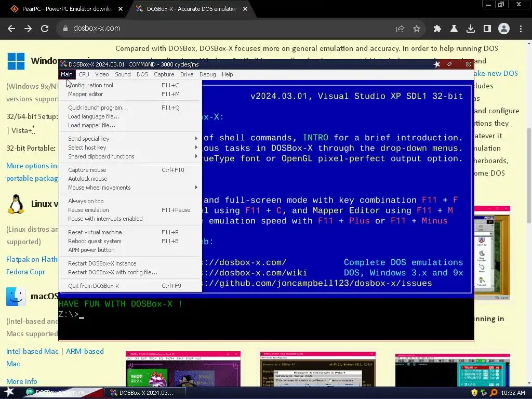Open the Fedora Copr link

(25, 272)
